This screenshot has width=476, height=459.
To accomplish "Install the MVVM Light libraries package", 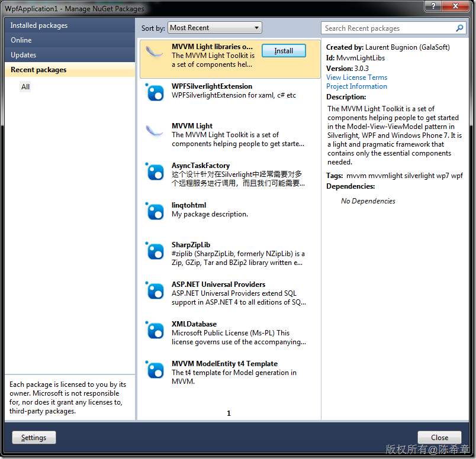I will click(284, 51).
